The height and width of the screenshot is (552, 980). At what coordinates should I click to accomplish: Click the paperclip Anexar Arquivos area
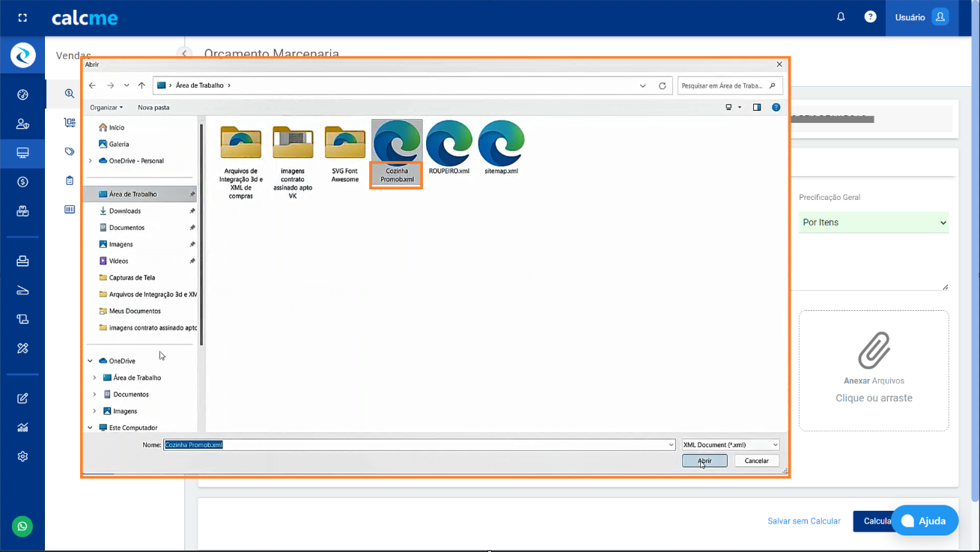pos(874,370)
